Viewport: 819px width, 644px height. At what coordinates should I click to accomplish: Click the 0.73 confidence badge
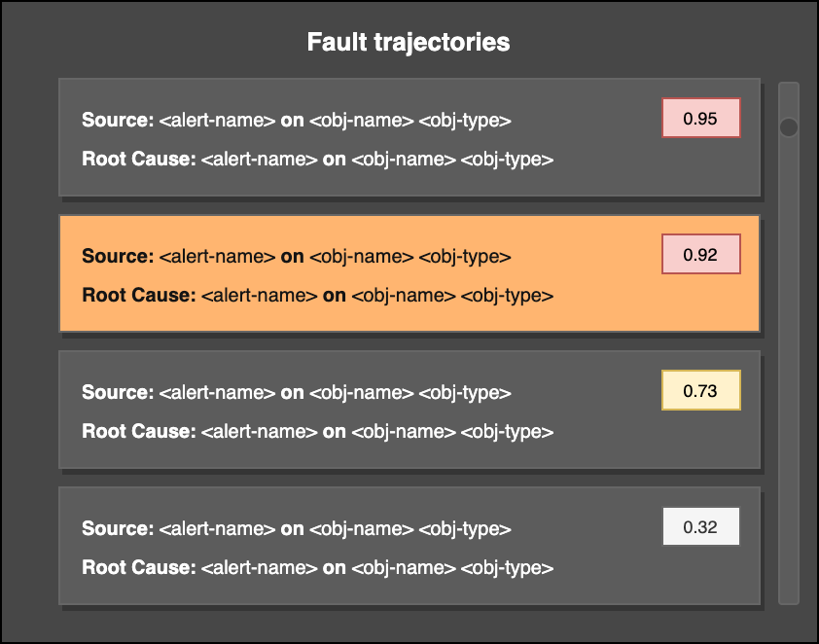click(x=701, y=388)
